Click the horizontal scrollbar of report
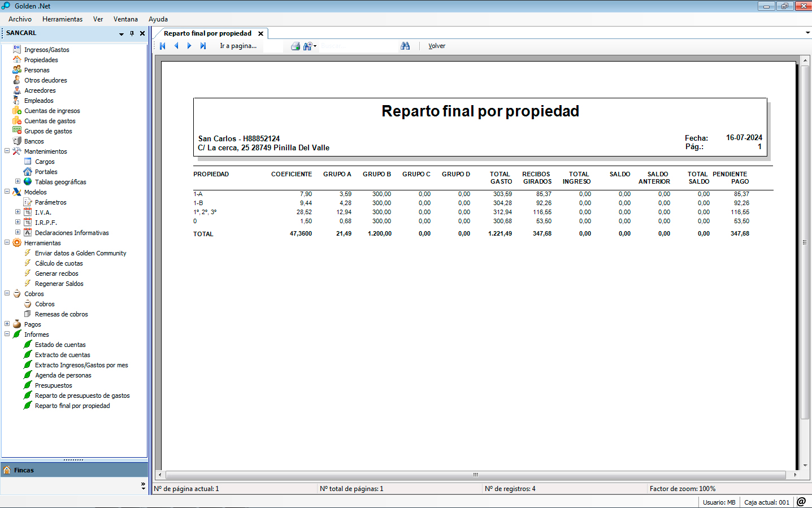This screenshot has height=508, width=812. pos(477,475)
